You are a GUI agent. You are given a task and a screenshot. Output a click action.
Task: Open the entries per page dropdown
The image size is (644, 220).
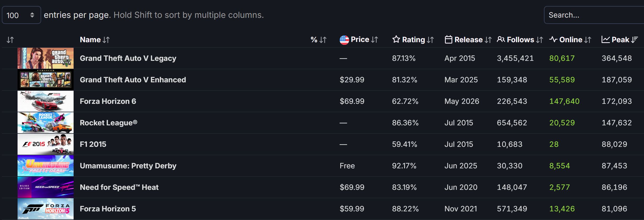coord(21,15)
